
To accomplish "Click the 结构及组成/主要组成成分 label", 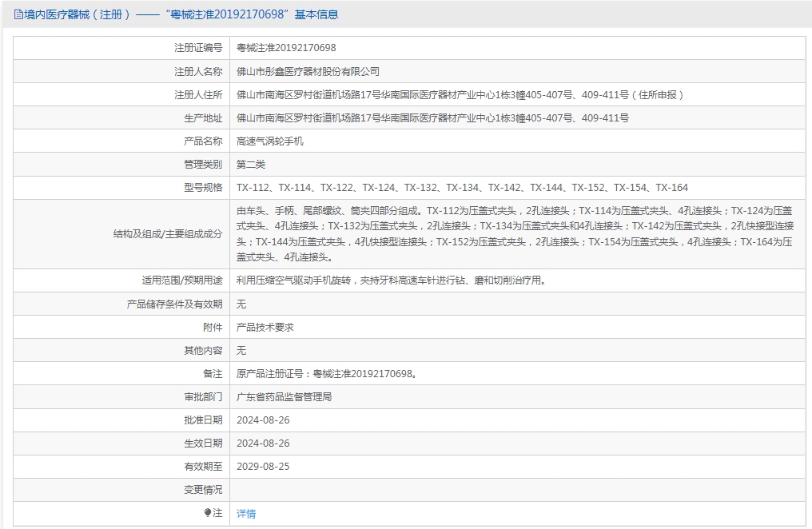I will click(168, 234).
